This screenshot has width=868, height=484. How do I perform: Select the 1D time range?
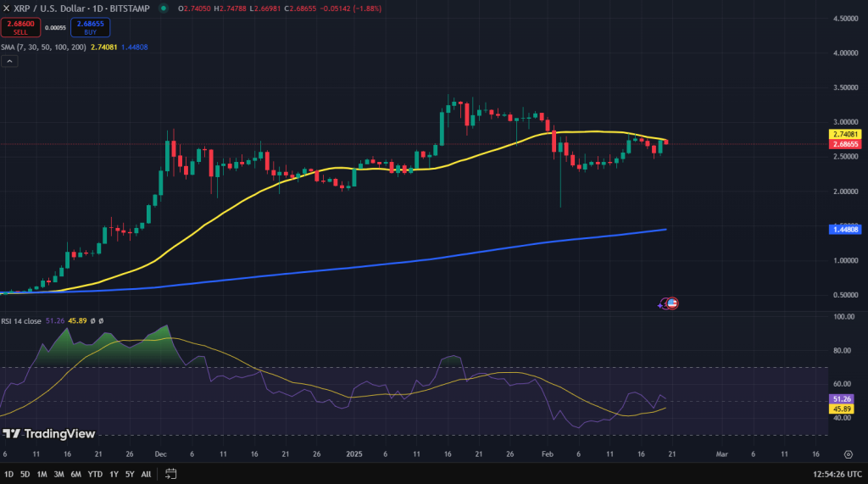(x=8, y=474)
